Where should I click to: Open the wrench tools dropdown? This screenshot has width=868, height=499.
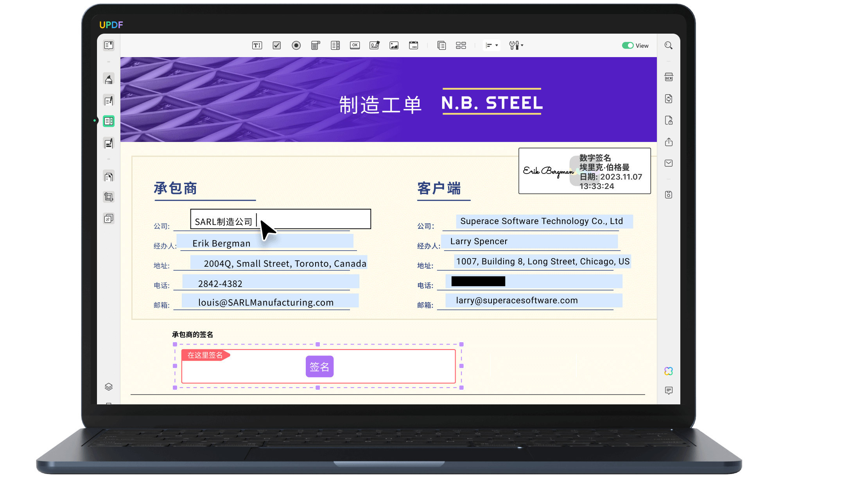click(516, 45)
